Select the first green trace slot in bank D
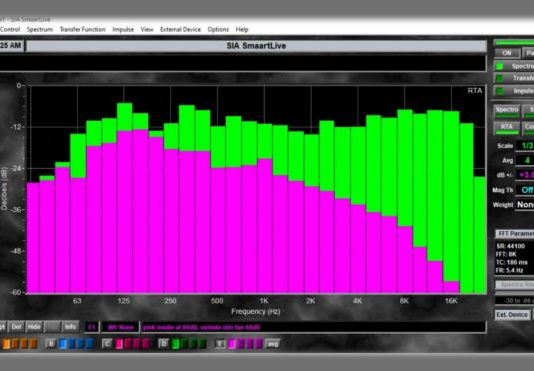Image resolution: width=534 pixels, height=371 pixels. (x=175, y=344)
